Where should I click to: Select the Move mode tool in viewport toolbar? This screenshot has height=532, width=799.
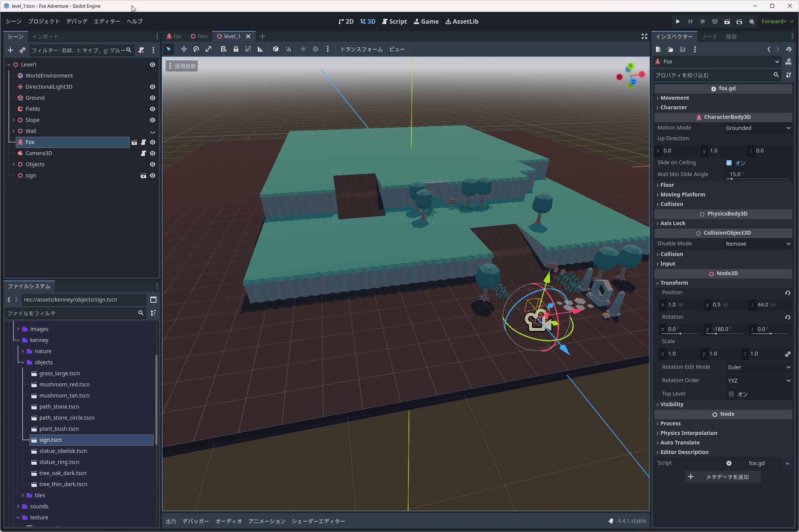(184, 49)
